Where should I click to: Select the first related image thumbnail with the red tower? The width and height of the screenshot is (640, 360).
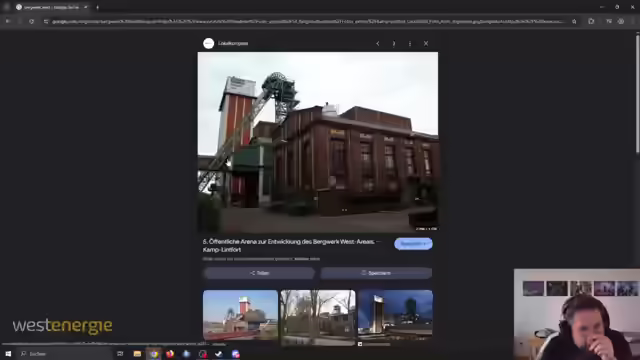(x=240, y=315)
